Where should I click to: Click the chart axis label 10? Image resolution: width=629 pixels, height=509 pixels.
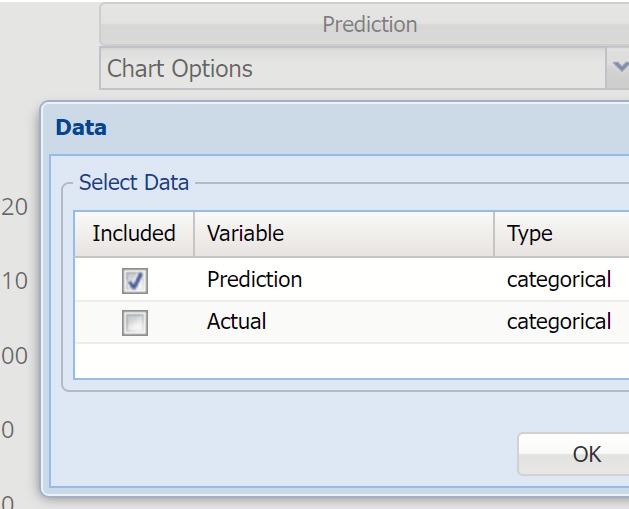(15, 282)
